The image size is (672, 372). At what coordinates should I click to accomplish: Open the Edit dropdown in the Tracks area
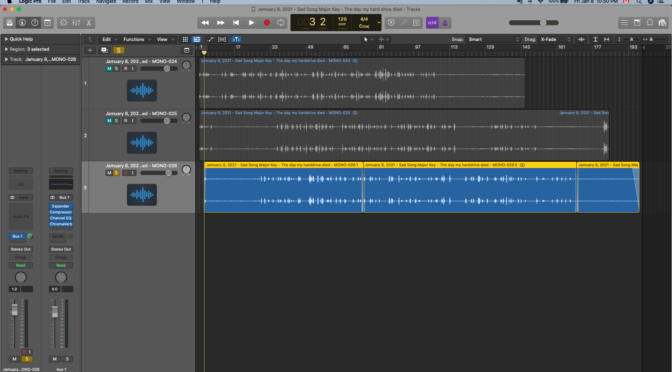pos(109,39)
